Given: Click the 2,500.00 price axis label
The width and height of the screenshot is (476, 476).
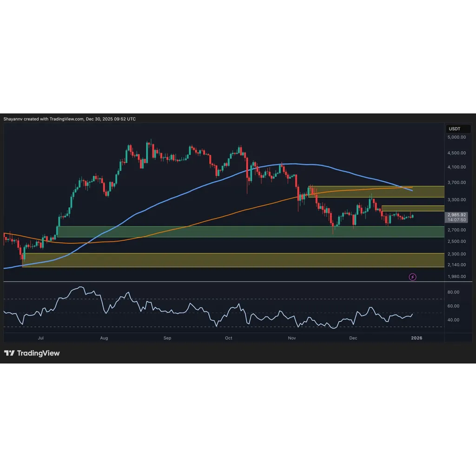Looking at the screenshot, I should tap(456, 241).
